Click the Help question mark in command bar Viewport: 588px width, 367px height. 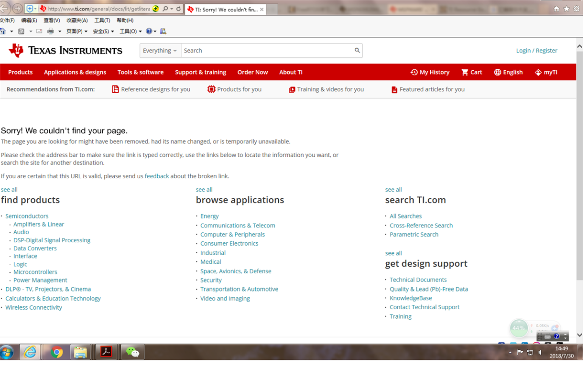pyautogui.click(x=149, y=31)
